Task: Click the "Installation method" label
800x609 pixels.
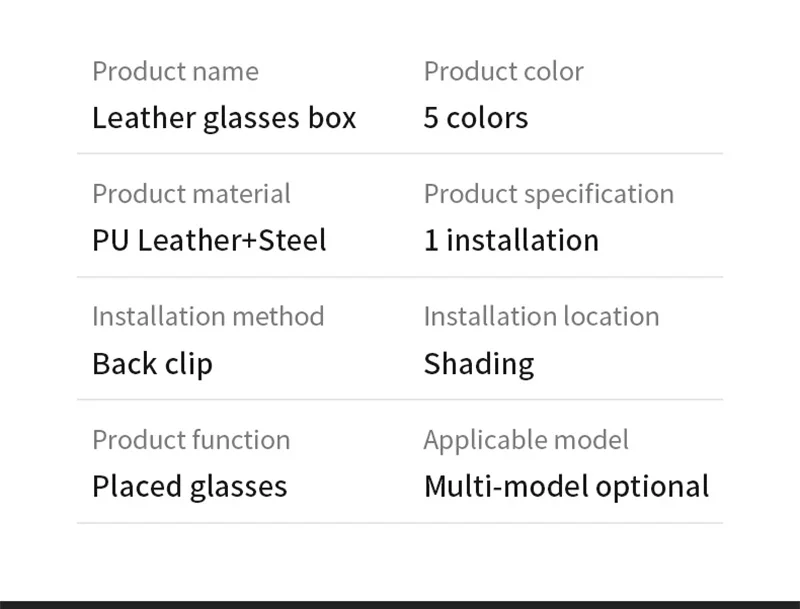Action: [208, 317]
